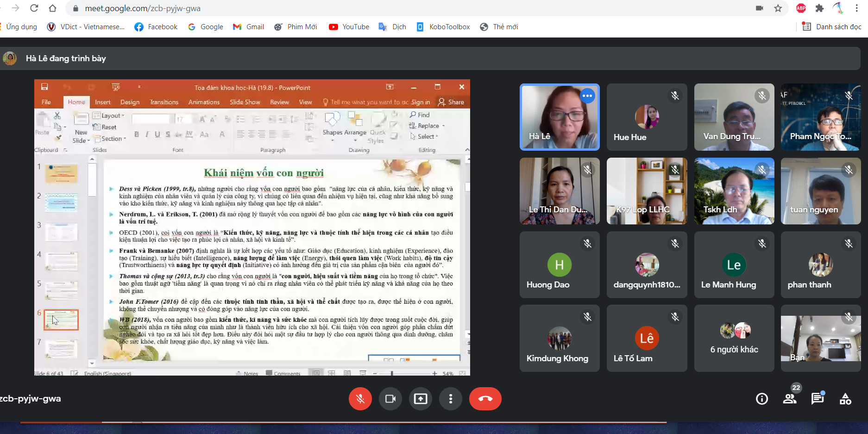The width and height of the screenshot is (868, 434).
Task: Open the meeting details info icon
Action: 761,399
